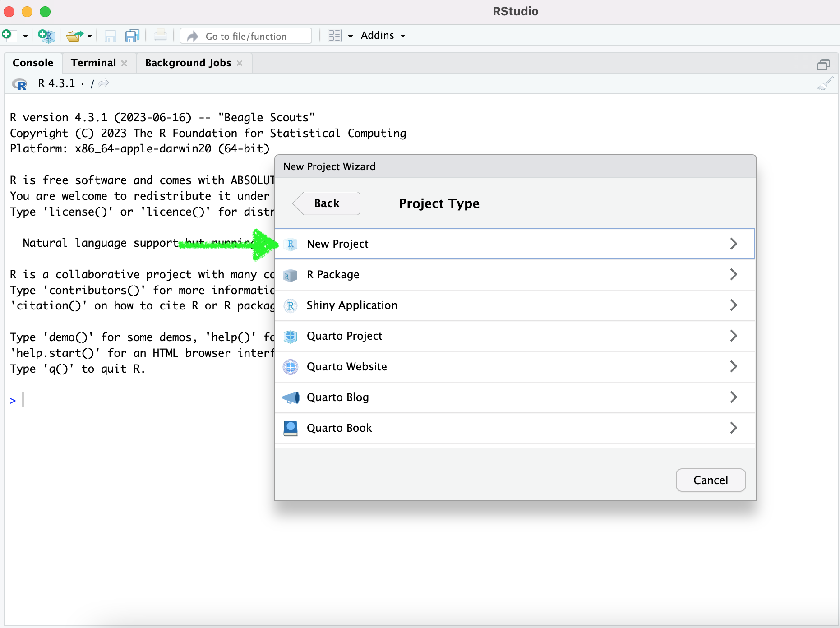Select the Quarto Book type
Viewport: 840px width, 628px height.
pyautogui.click(x=515, y=428)
